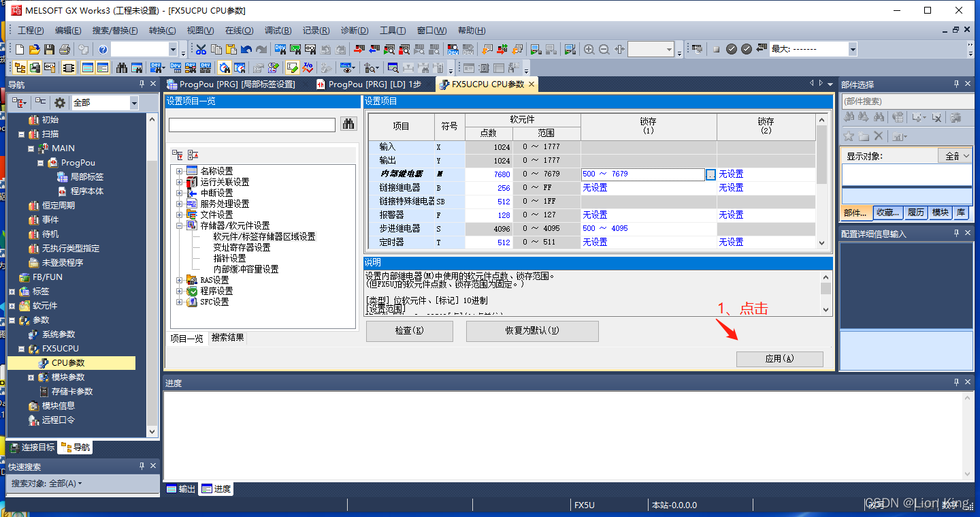
Task: Click the Copy icon in the toolbar
Action: [216, 49]
